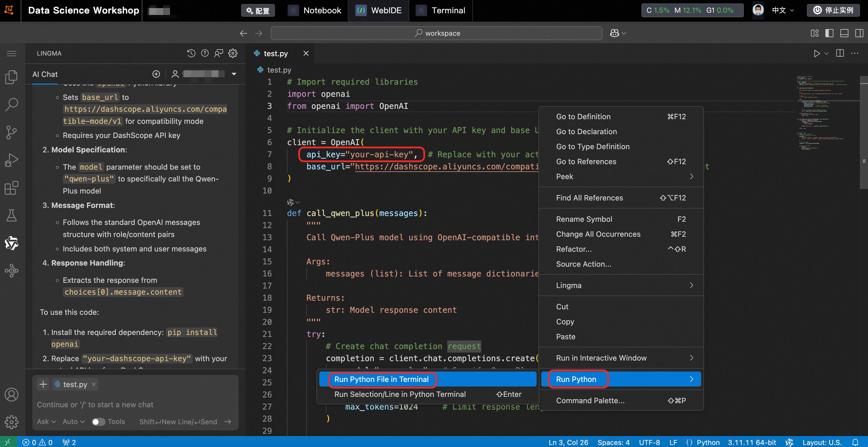
Task: Open the Explorer files icon in sidebar
Action: click(12, 77)
